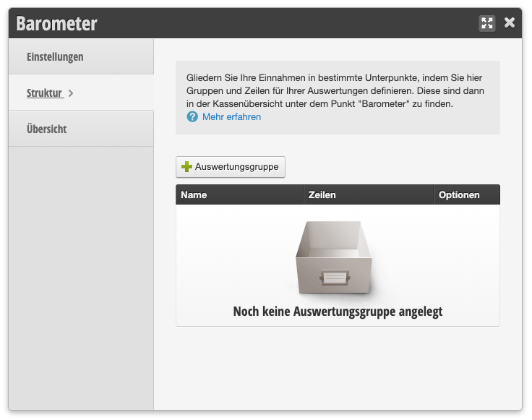Close the Barometer dialog
This screenshot has width=532, height=420.
pos(510,22)
